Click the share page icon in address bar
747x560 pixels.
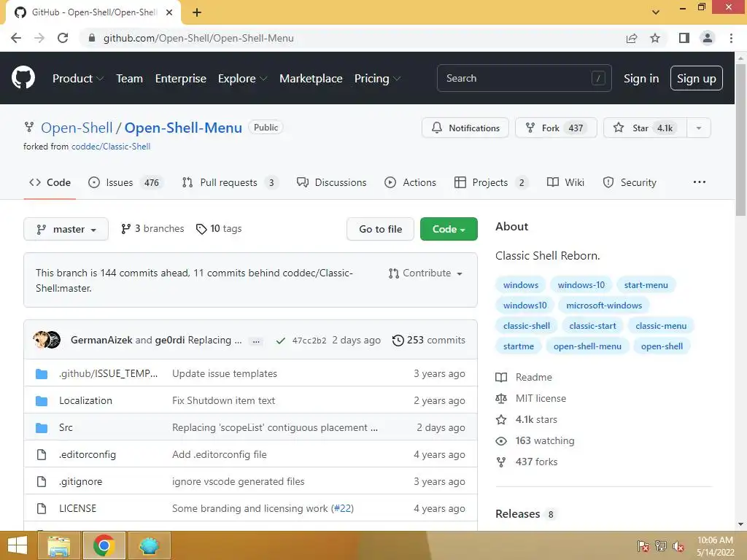coord(632,38)
